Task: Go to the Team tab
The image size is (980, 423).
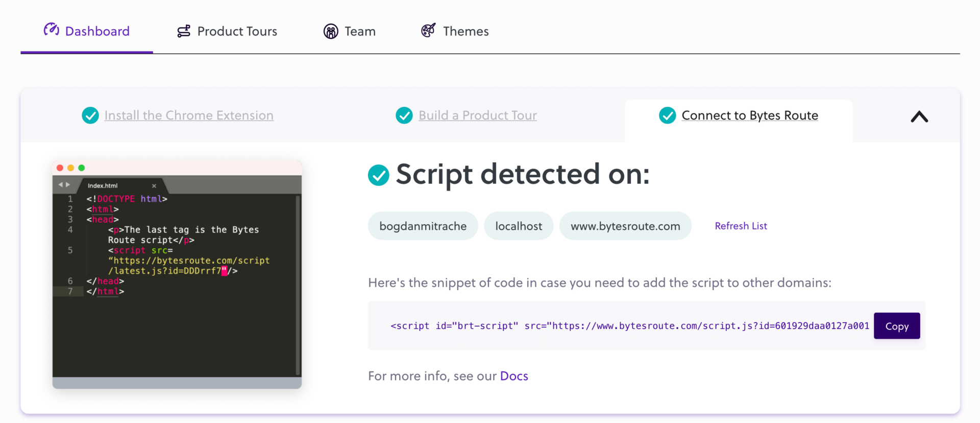Action: click(350, 31)
